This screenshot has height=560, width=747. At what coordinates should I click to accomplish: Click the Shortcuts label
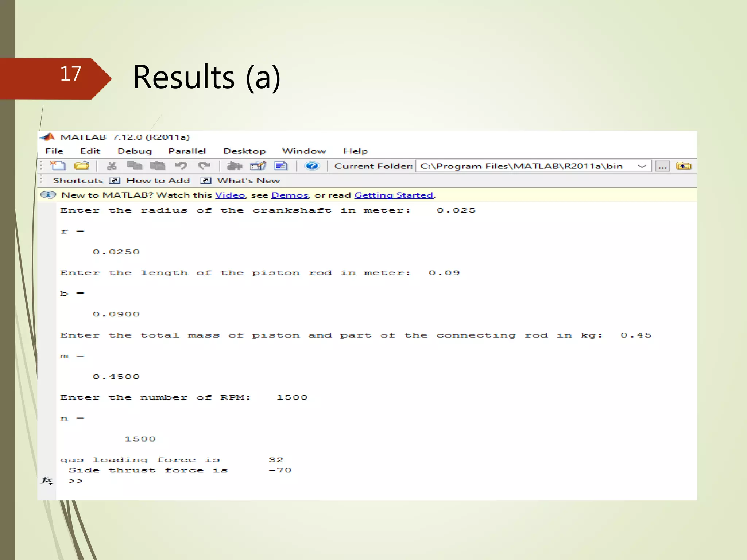point(78,180)
